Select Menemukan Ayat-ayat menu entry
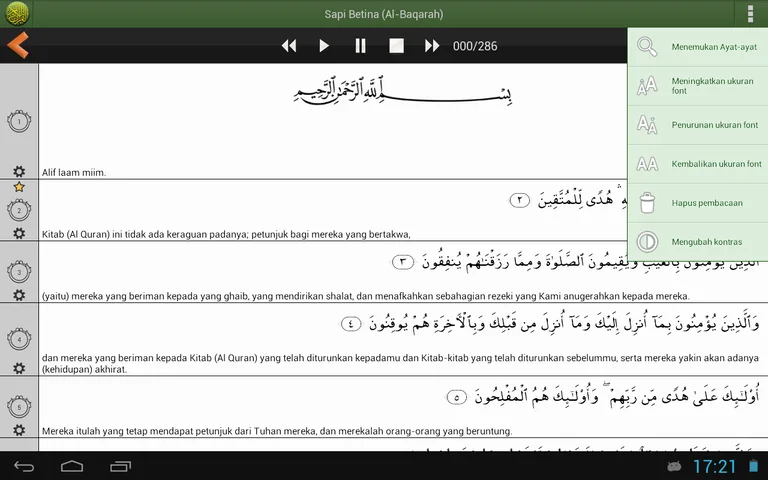Viewport: 768px width, 480px height. coord(697,47)
